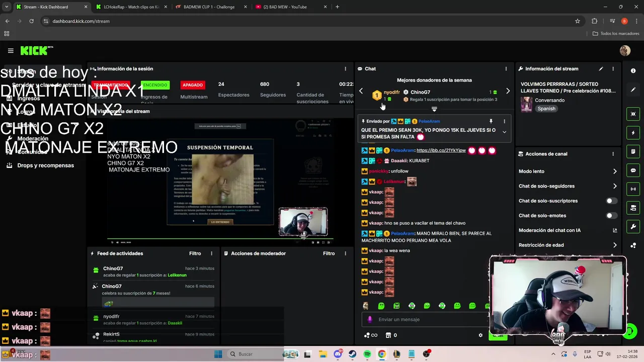The image size is (644, 362).
Task: Click the pencil icon in right sidebar
Action: [x=633, y=89]
